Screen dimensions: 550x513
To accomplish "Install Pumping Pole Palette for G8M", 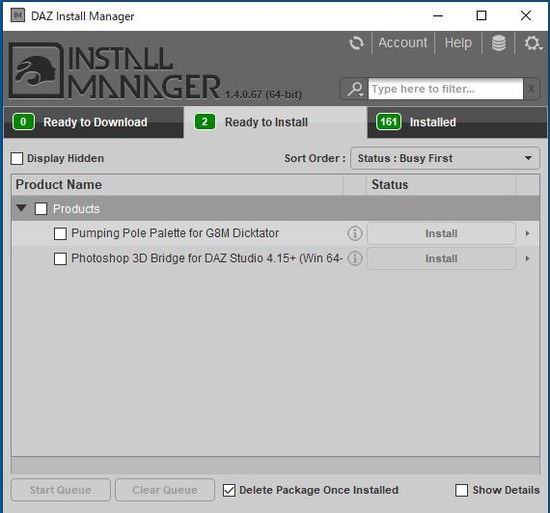I will (441, 233).
